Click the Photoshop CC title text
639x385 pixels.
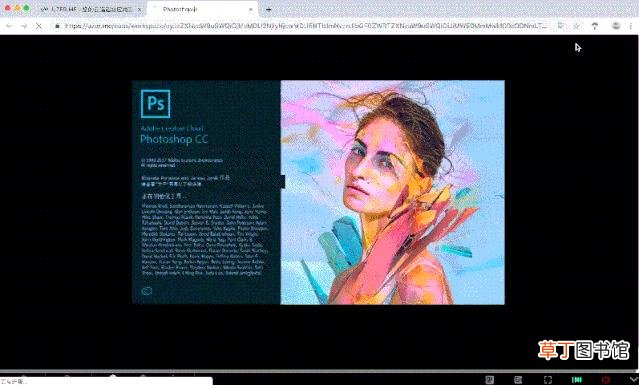click(174, 139)
